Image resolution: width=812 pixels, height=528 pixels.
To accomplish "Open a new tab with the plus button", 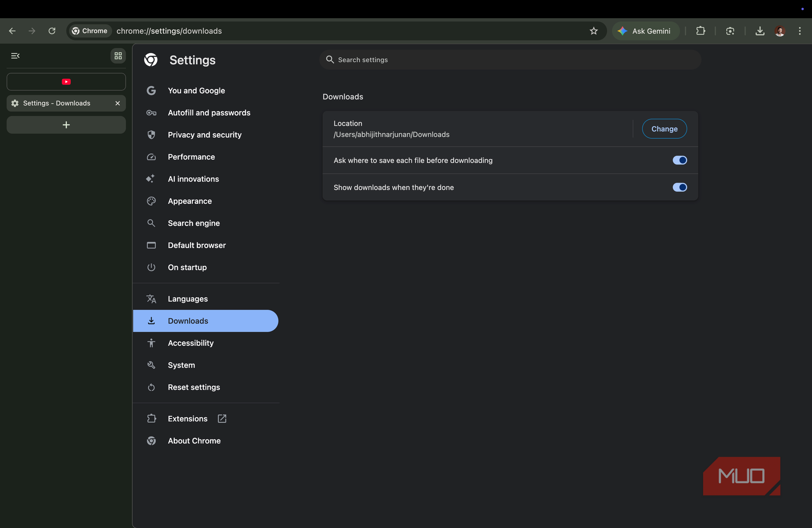I will [x=66, y=124].
